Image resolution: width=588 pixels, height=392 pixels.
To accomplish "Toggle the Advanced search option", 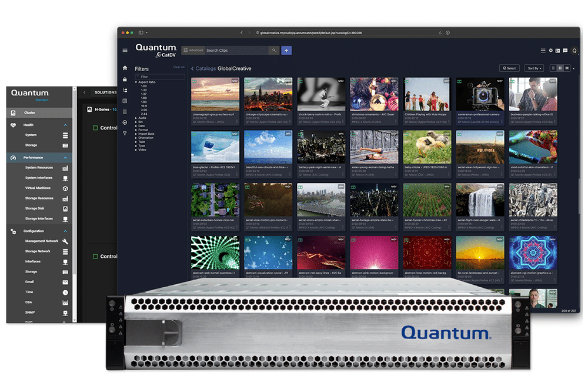I will tap(193, 49).
